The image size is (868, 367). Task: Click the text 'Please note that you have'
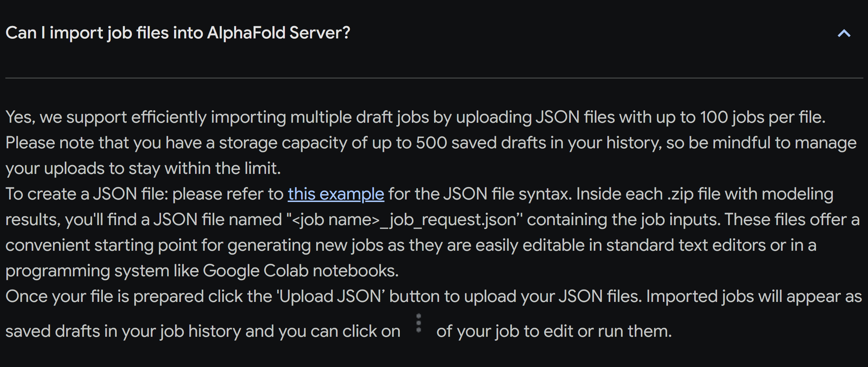click(x=106, y=143)
